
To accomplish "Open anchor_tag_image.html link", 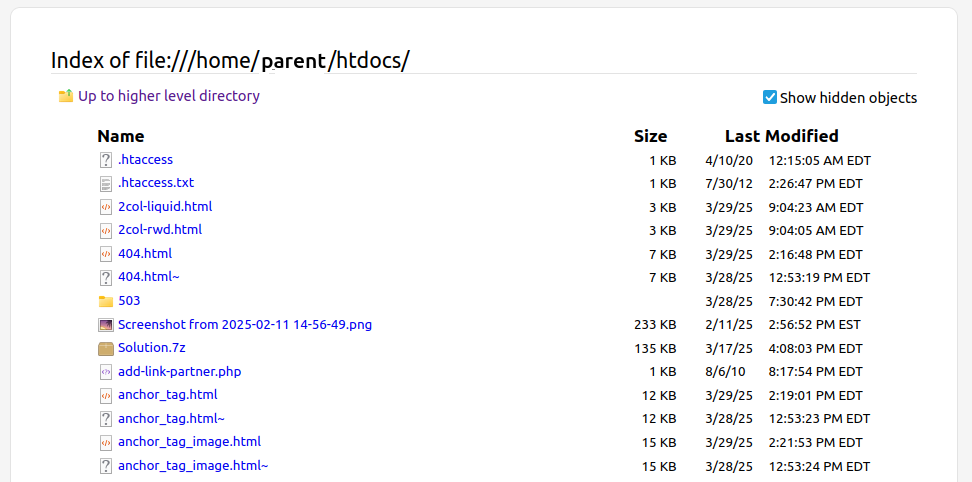I will click(190, 442).
